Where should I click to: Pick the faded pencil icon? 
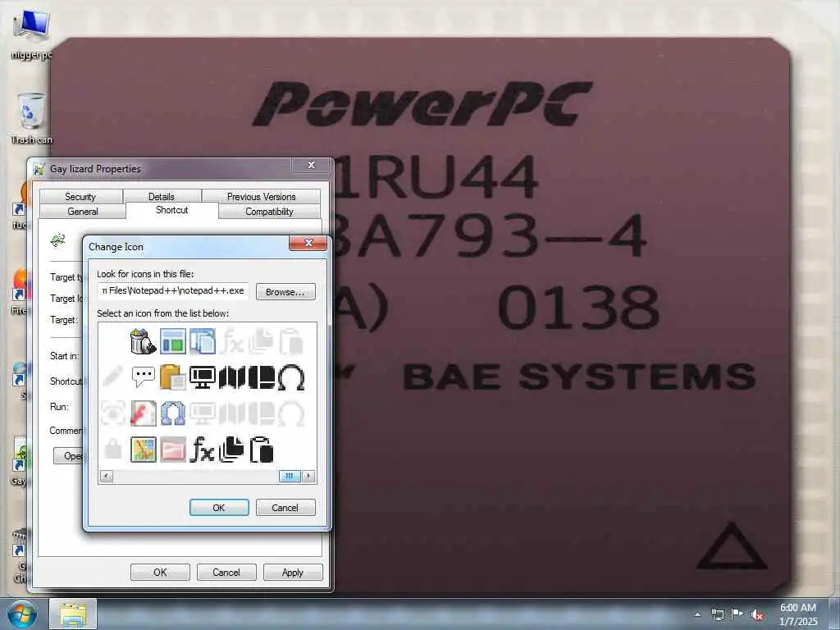point(113,377)
